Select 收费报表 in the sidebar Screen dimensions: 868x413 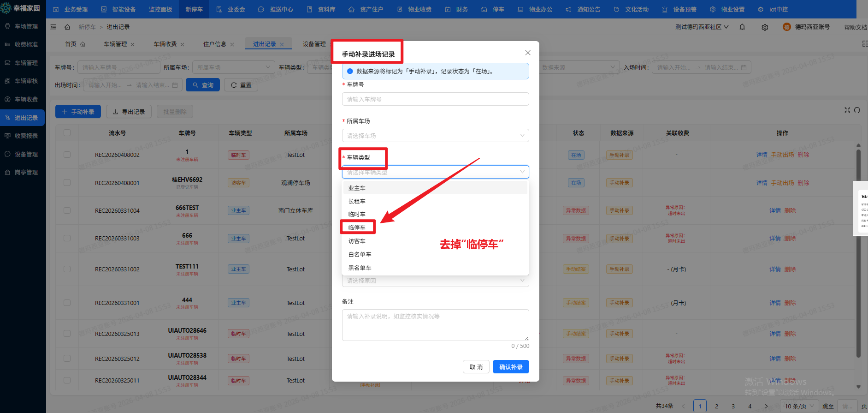tap(26, 136)
